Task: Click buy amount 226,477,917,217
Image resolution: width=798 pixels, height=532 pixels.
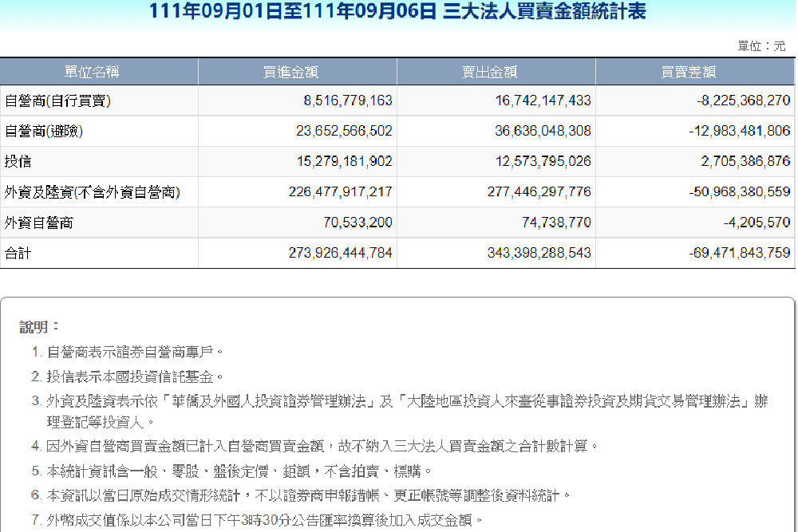Action: 341,191
